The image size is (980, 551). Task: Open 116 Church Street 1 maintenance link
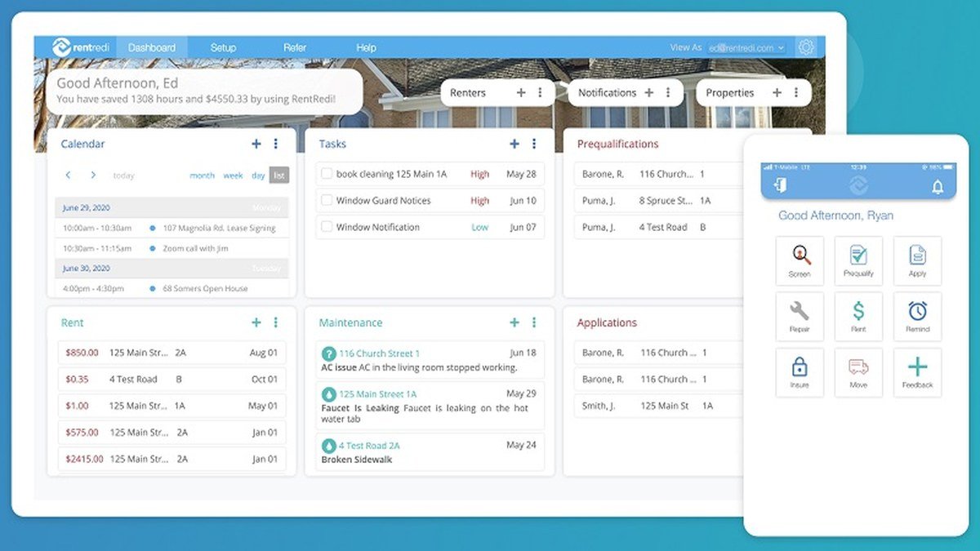pos(379,353)
